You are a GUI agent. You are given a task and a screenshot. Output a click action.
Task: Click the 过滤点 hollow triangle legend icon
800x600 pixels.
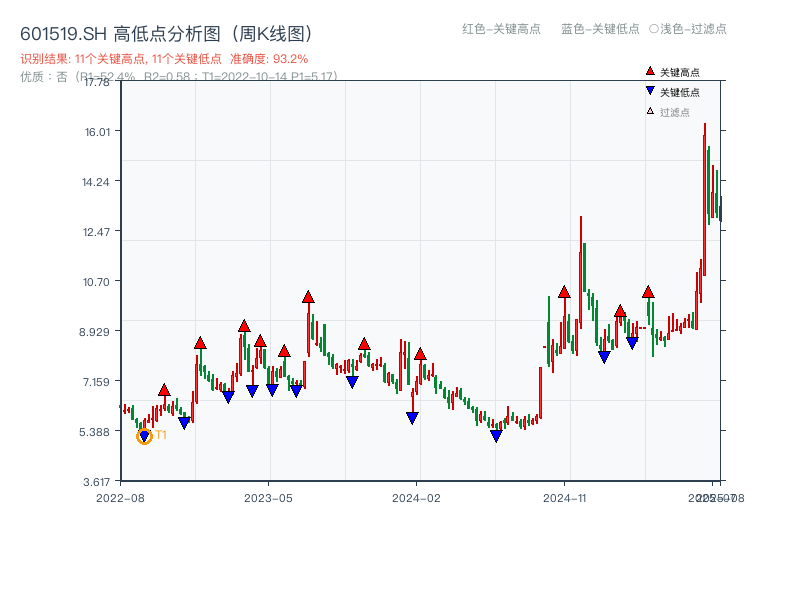pyautogui.click(x=648, y=111)
